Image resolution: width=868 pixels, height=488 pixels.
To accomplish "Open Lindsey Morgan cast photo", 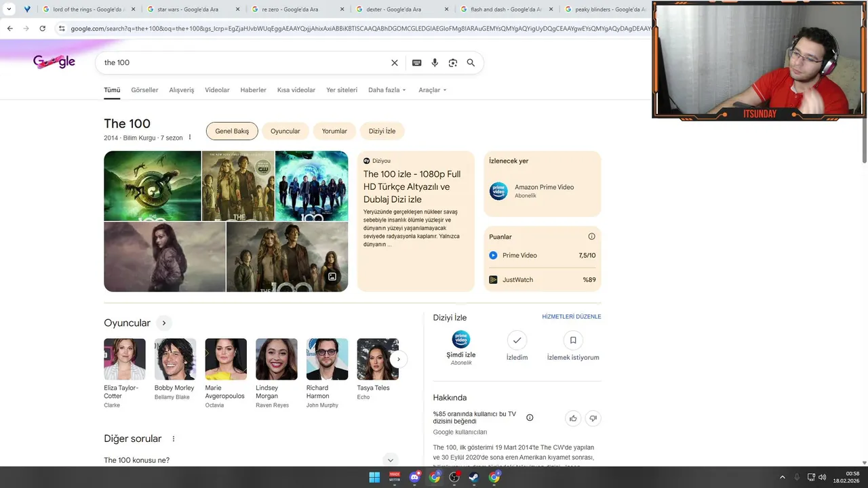I will click(277, 359).
